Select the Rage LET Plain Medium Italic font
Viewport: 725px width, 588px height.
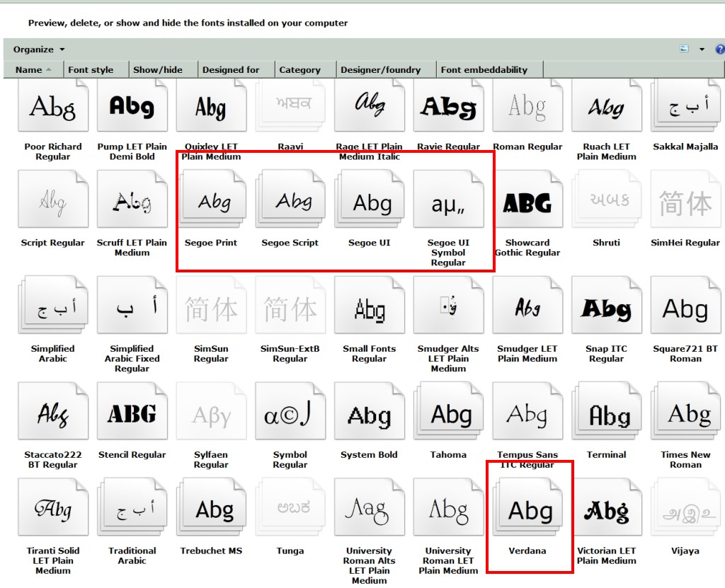[370, 105]
